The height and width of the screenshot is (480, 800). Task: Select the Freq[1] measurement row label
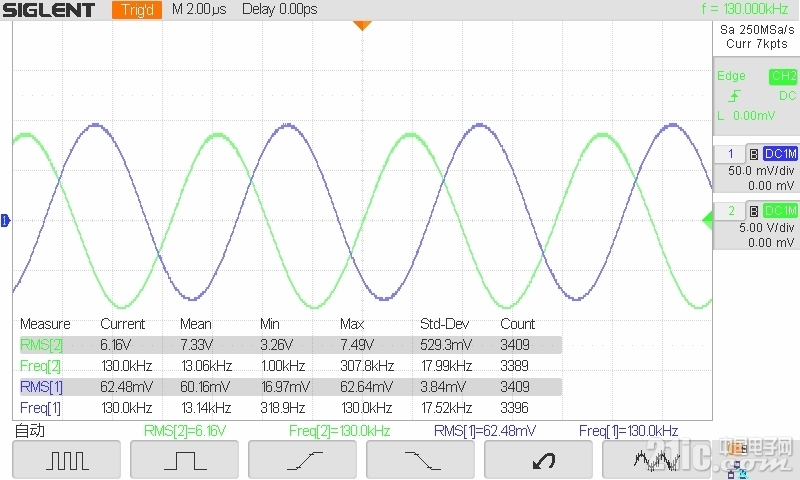pyautogui.click(x=40, y=408)
